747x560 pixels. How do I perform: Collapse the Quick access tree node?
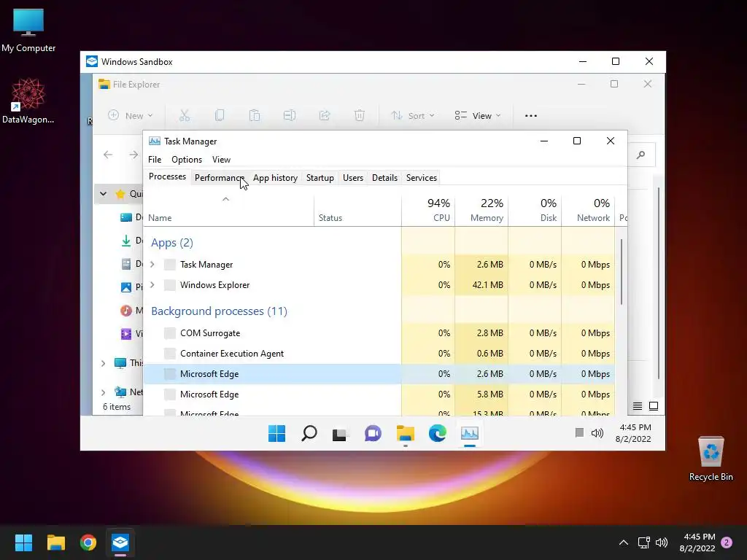click(x=104, y=193)
